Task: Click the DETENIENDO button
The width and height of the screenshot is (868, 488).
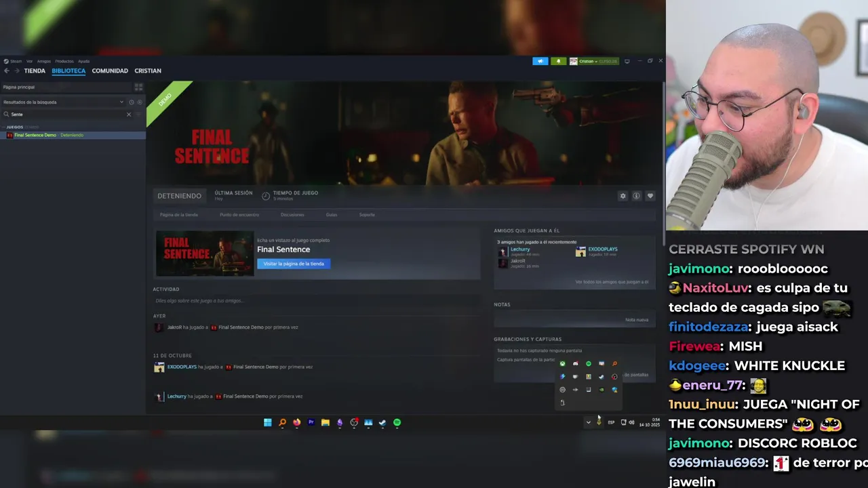Action: 180,196
